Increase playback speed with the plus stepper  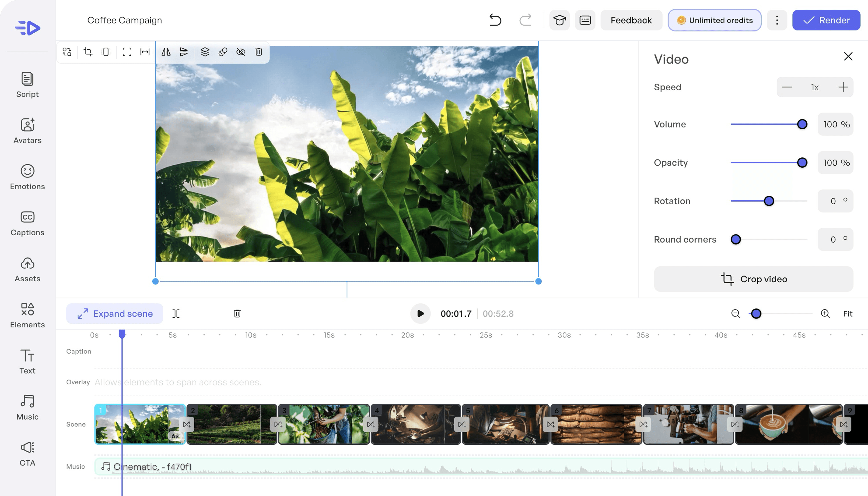pyautogui.click(x=843, y=87)
